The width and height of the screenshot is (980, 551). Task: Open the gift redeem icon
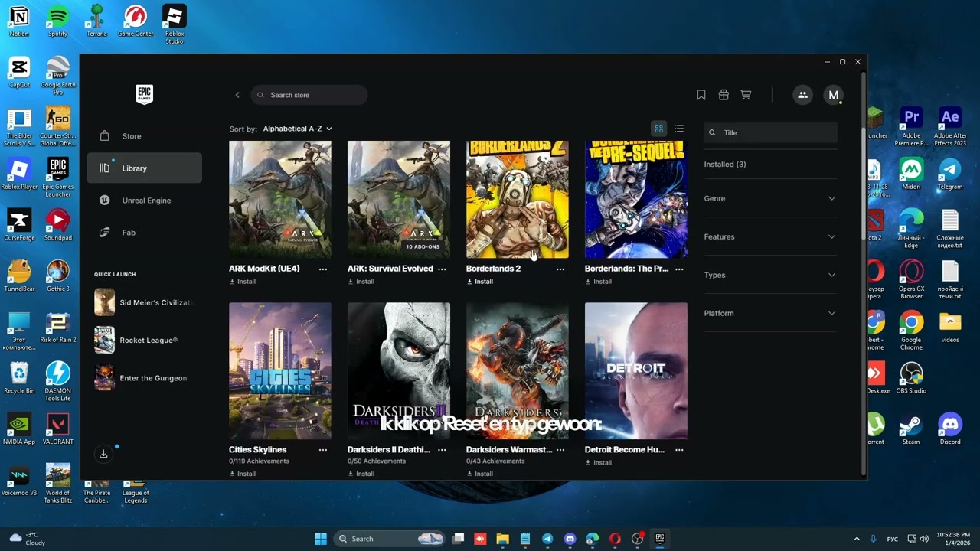pos(724,95)
